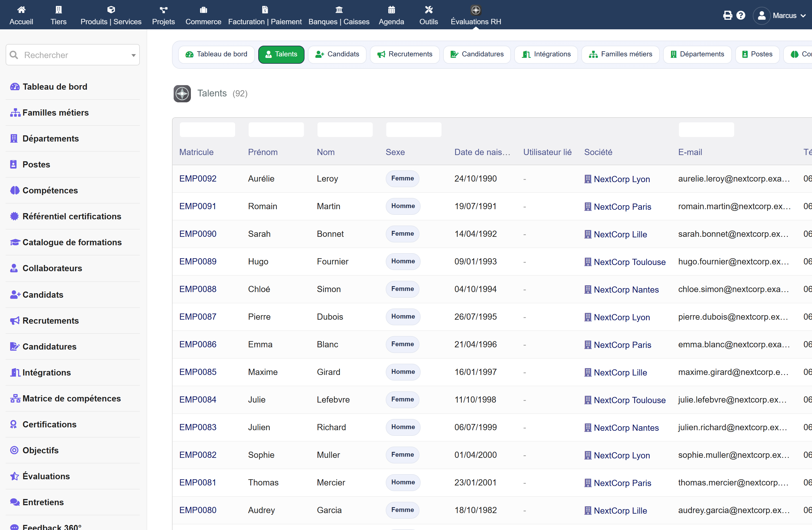Image resolution: width=812 pixels, height=530 pixels.
Task: Click the Sexe column filter field
Action: tap(414, 130)
